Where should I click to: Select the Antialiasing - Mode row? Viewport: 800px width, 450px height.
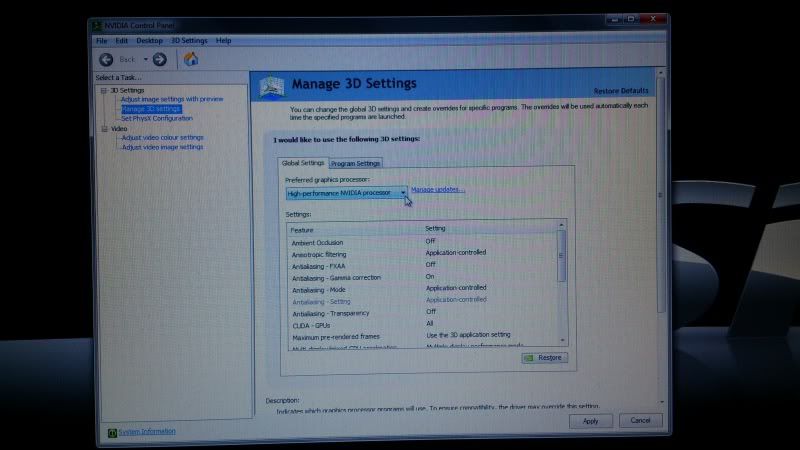pyautogui.click(x=422, y=289)
